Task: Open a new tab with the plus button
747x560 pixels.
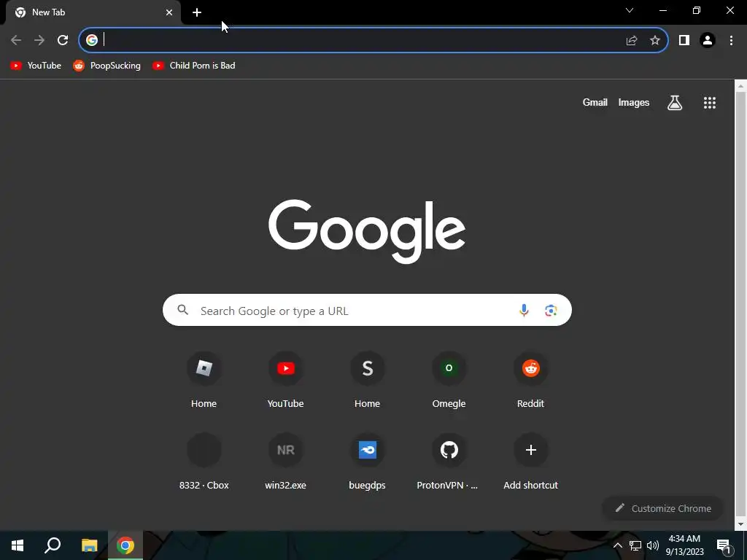Action: (197, 12)
